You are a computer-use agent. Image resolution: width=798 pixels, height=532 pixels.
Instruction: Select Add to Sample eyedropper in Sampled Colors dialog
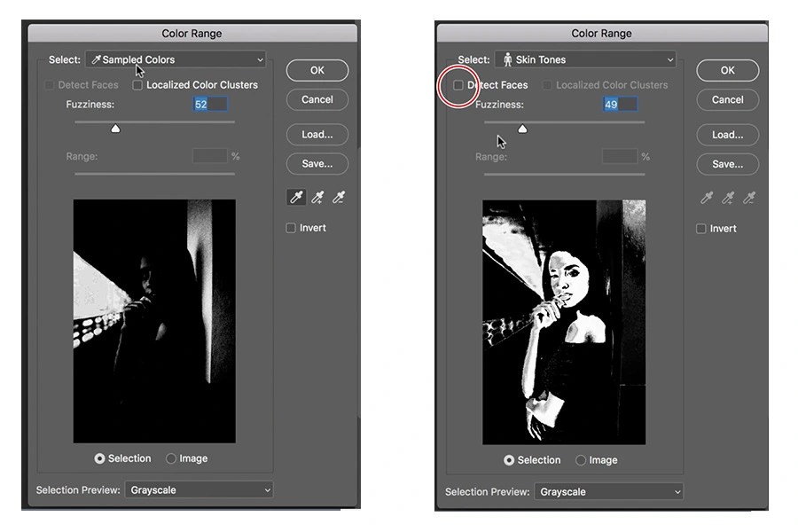pyautogui.click(x=317, y=197)
